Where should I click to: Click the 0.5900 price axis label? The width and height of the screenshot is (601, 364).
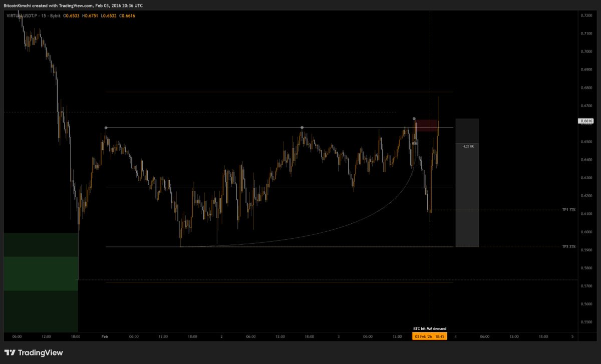click(586, 250)
